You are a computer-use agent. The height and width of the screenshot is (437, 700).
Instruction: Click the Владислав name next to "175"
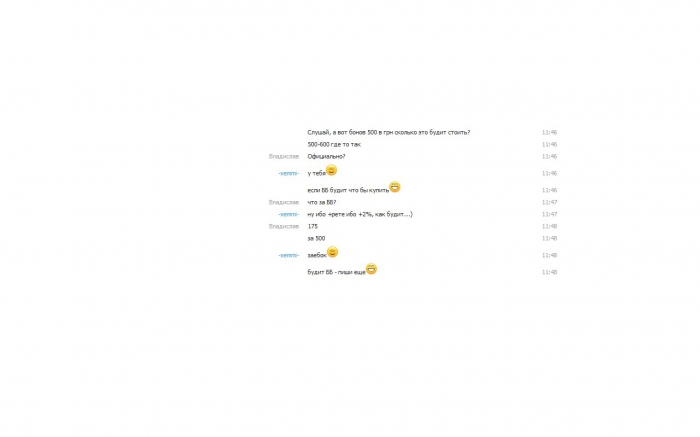coord(283,227)
